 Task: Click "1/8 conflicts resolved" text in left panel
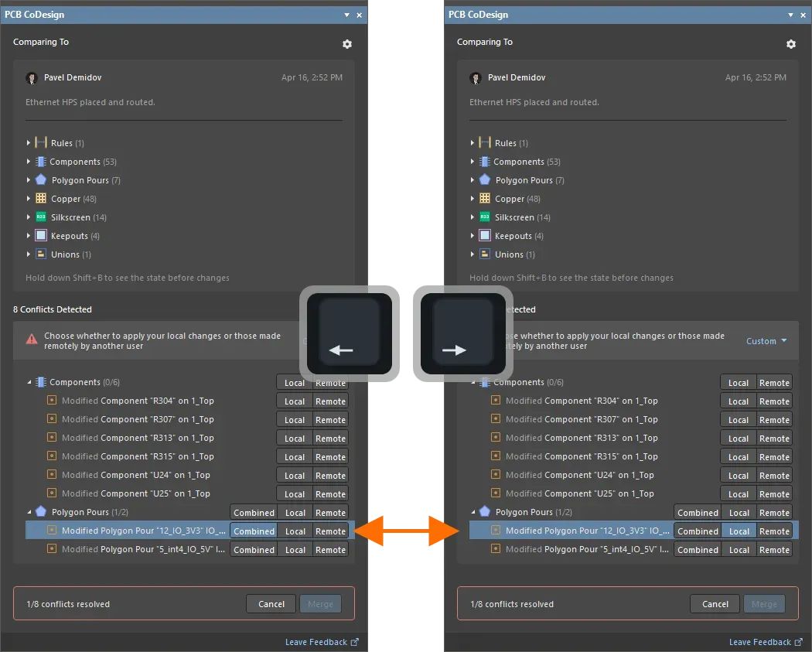click(x=68, y=604)
